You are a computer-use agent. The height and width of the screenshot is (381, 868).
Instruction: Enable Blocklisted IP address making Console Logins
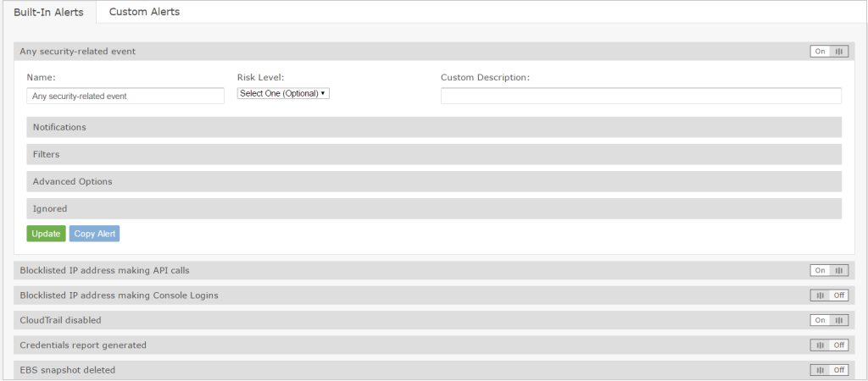(828, 295)
